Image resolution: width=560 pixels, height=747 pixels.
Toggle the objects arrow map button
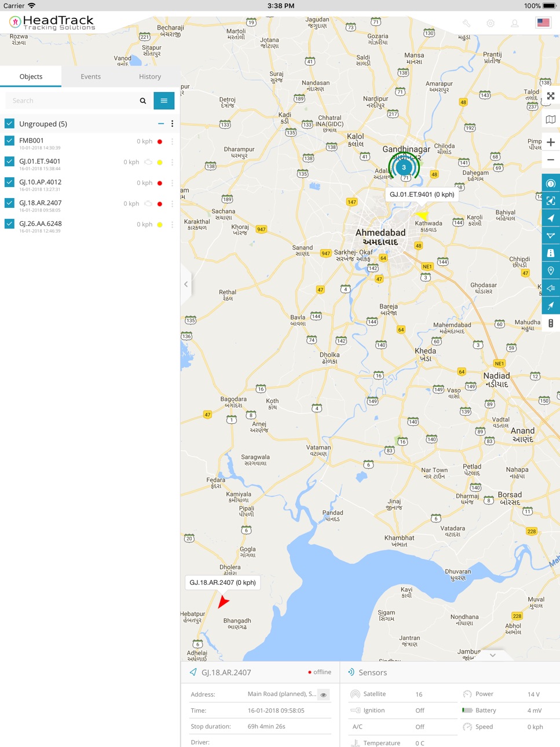[x=551, y=218]
